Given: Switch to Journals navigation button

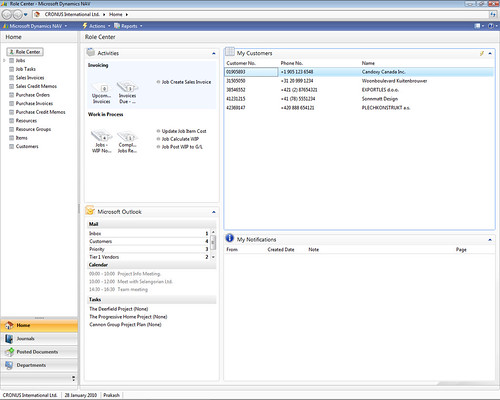Looking at the screenshot, I should 39,339.
